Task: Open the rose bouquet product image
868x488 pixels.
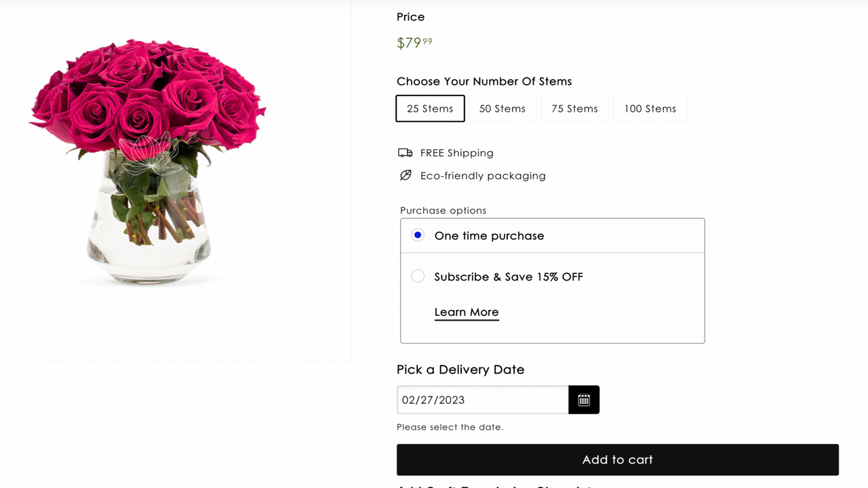Action: click(149, 159)
